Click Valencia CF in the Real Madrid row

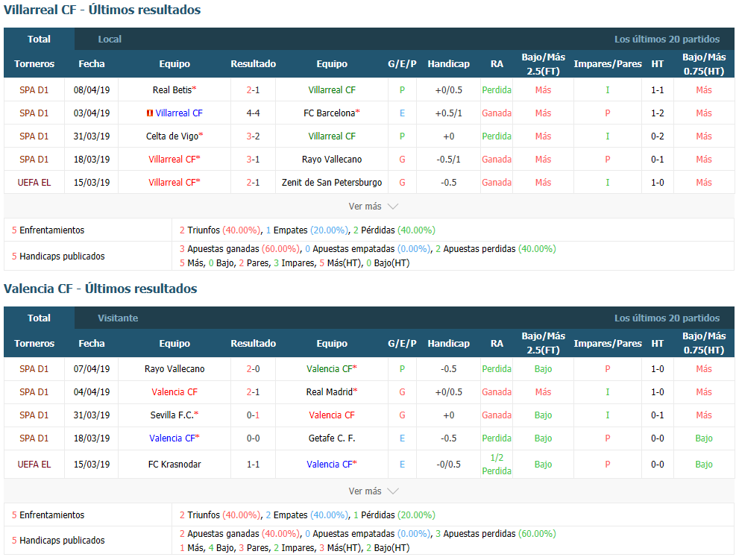(174, 392)
